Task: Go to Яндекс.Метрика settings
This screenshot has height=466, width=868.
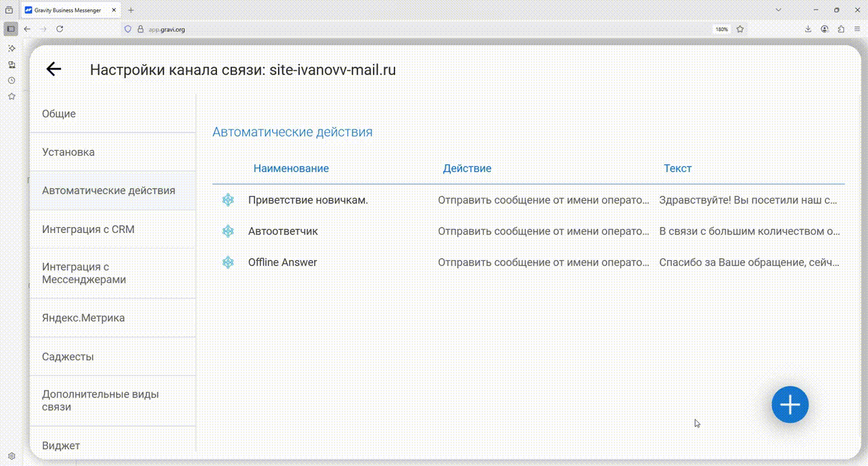Action: [x=83, y=318]
